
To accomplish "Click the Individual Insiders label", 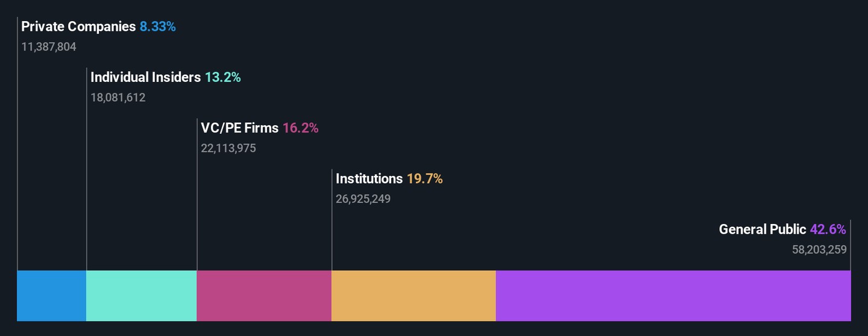I will pos(145,77).
